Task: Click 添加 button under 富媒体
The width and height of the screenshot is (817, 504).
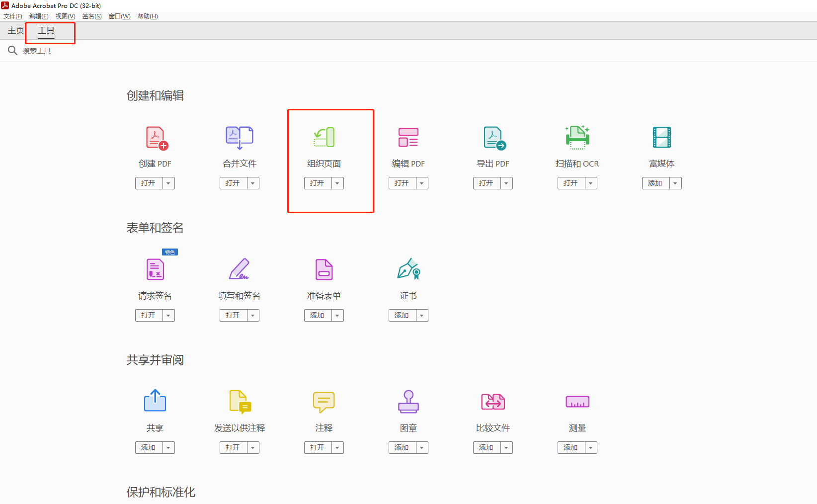Action: pos(655,183)
